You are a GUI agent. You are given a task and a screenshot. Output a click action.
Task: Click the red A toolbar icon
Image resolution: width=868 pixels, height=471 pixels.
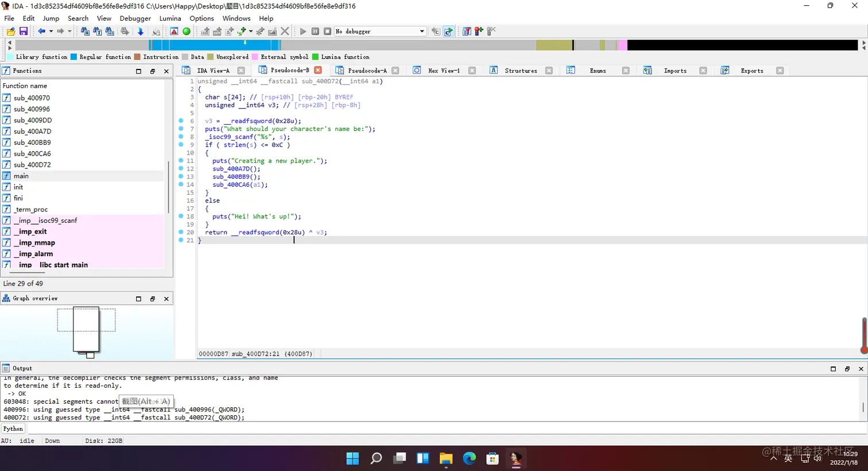[x=174, y=32]
